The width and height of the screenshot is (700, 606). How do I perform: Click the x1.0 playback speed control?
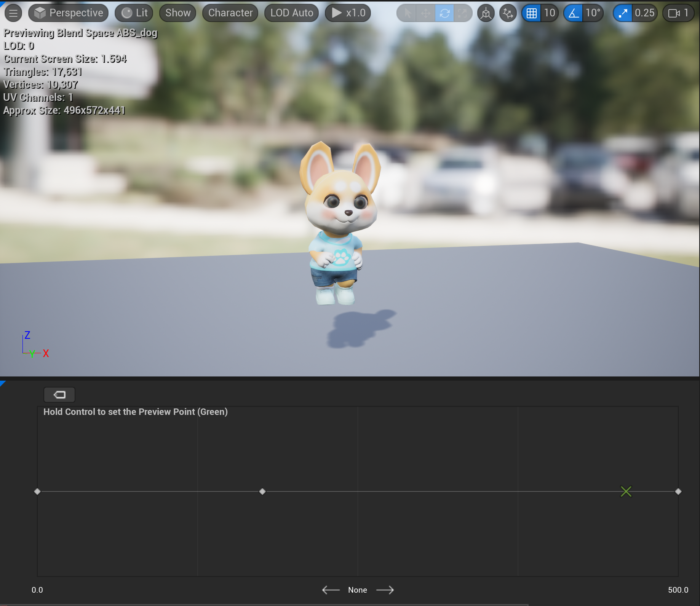click(x=348, y=13)
